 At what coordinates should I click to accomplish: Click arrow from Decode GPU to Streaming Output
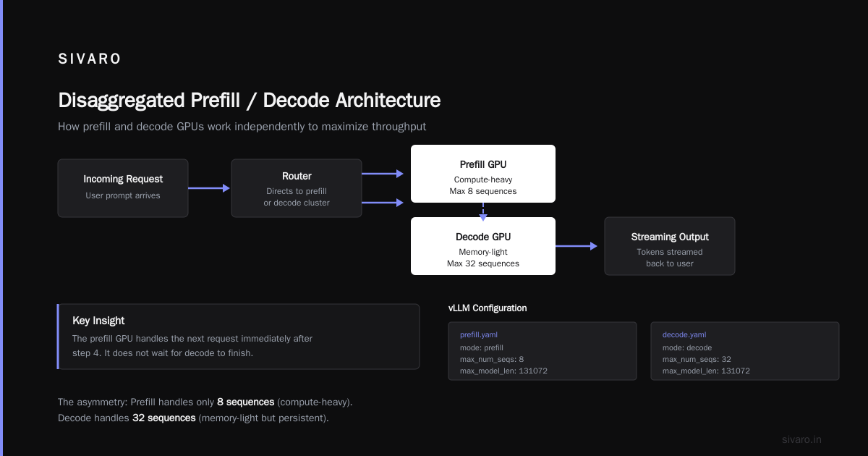576,246
